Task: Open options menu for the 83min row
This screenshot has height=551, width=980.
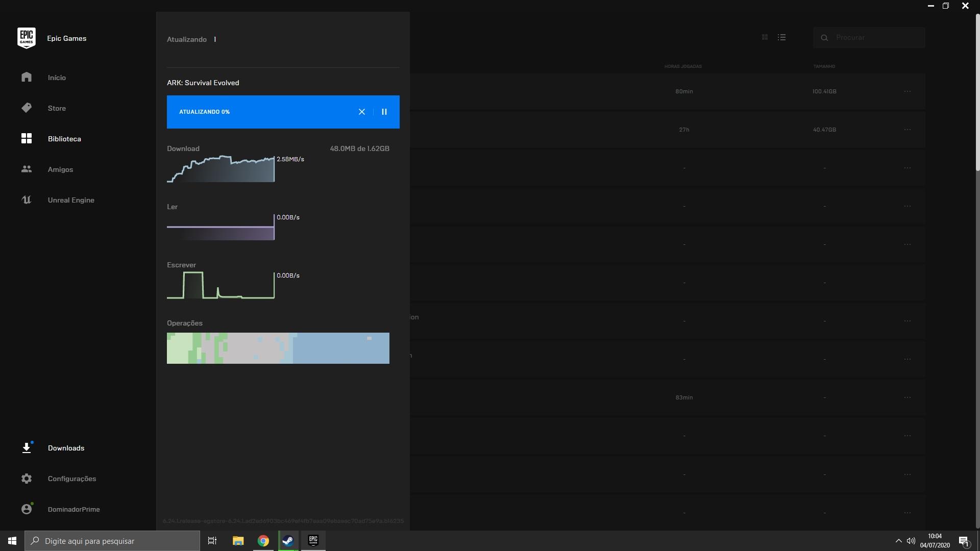Action: coord(907,397)
